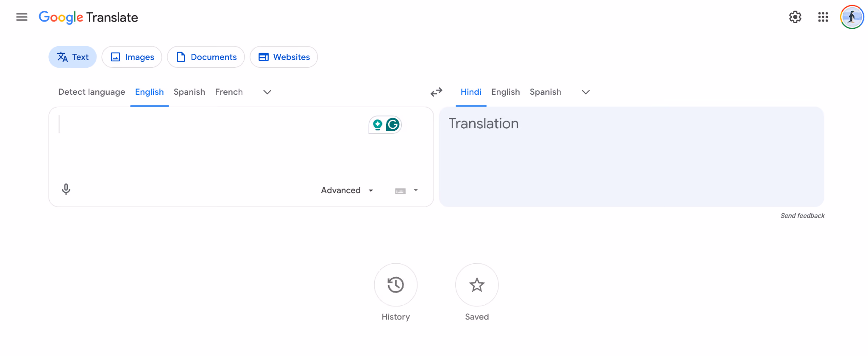Start voice input with the microphone
The image size is (868, 356).
point(66,189)
